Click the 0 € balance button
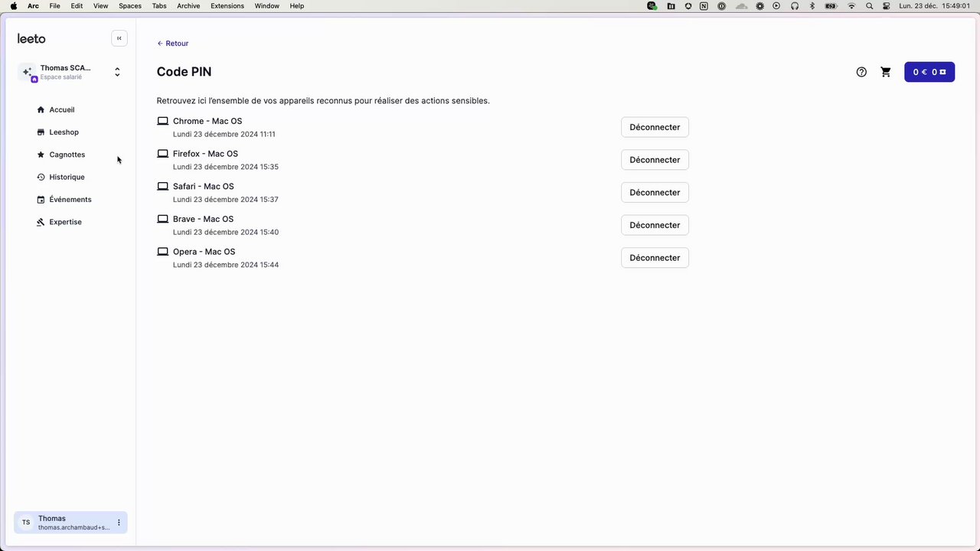Image resolution: width=980 pixels, height=551 pixels. (x=929, y=72)
